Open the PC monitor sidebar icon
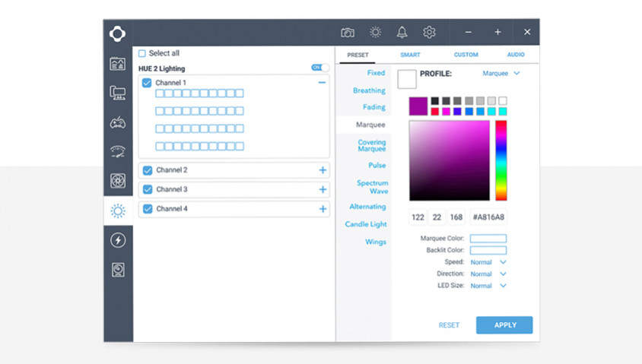The height and width of the screenshot is (364, 642). click(117, 93)
